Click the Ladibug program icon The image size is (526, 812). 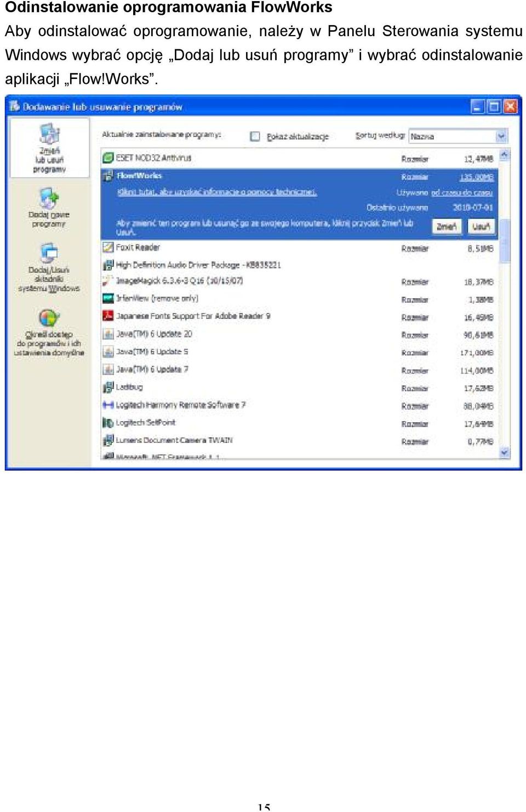108,387
